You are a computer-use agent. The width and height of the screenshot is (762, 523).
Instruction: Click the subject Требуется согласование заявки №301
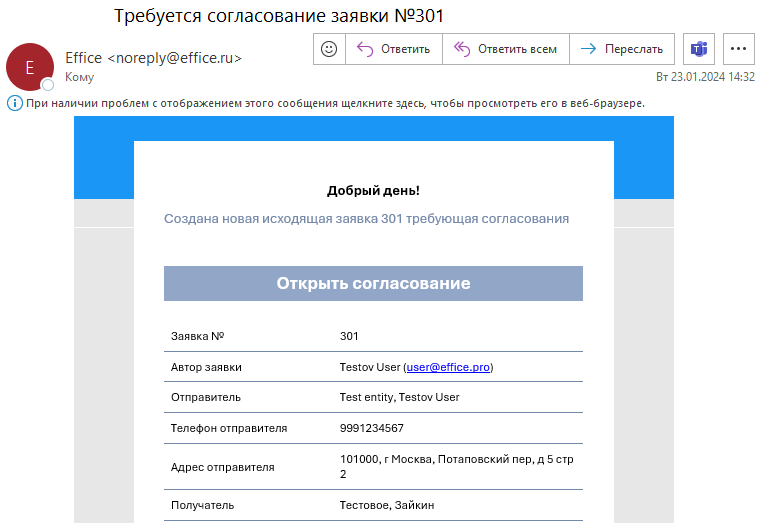click(278, 16)
